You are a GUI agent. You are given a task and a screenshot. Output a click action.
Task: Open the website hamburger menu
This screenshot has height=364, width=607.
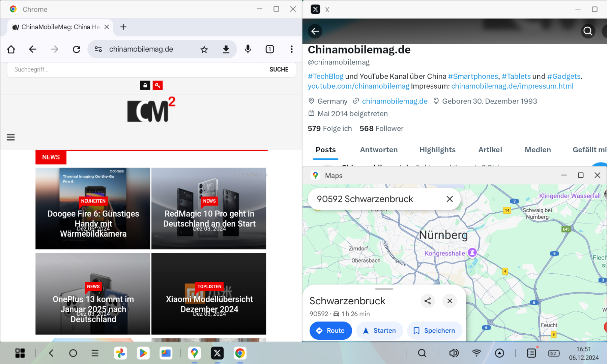pos(11,137)
